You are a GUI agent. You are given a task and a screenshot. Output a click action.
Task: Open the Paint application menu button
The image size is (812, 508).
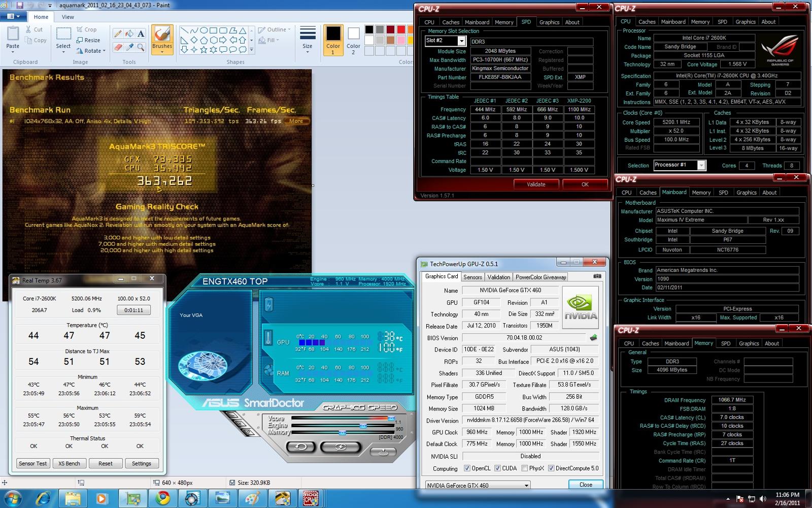13,17
